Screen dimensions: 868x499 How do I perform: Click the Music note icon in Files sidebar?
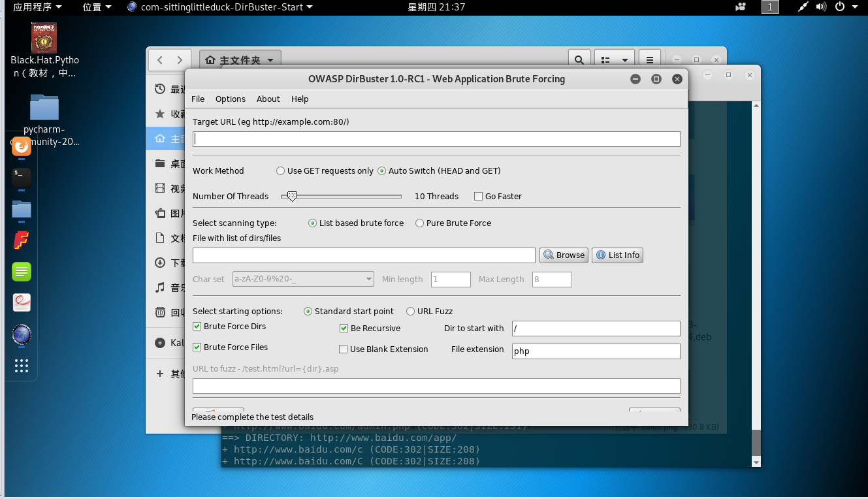click(x=159, y=287)
